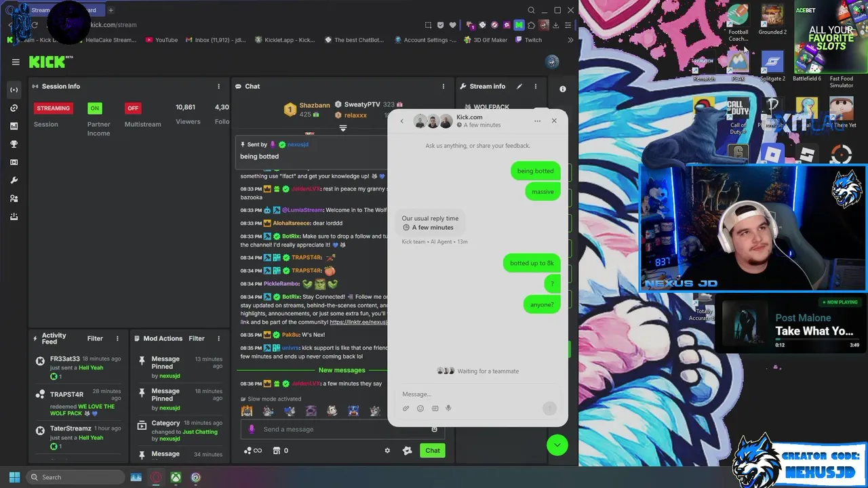Open the trophy achievements sidebar icon
Viewport: 868px width, 488px height.
point(14,144)
